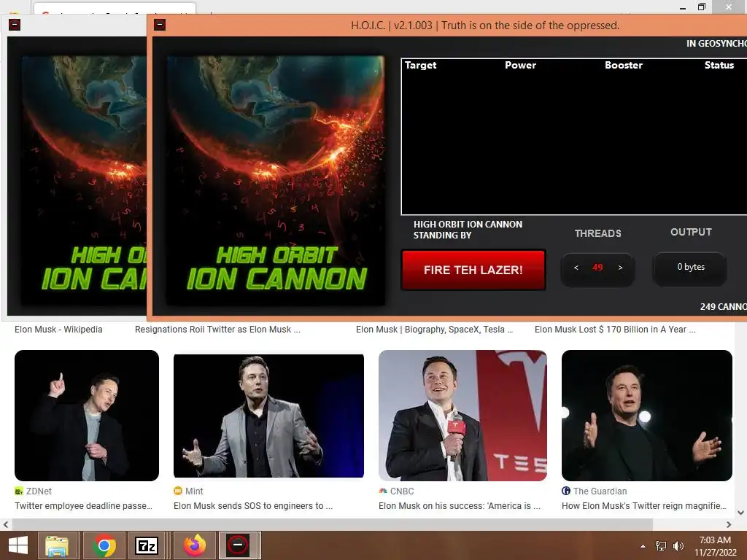The image size is (747, 560).
Task: Open 'Resignations Roil Twitter as Elon Musk' link
Action: (x=217, y=330)
